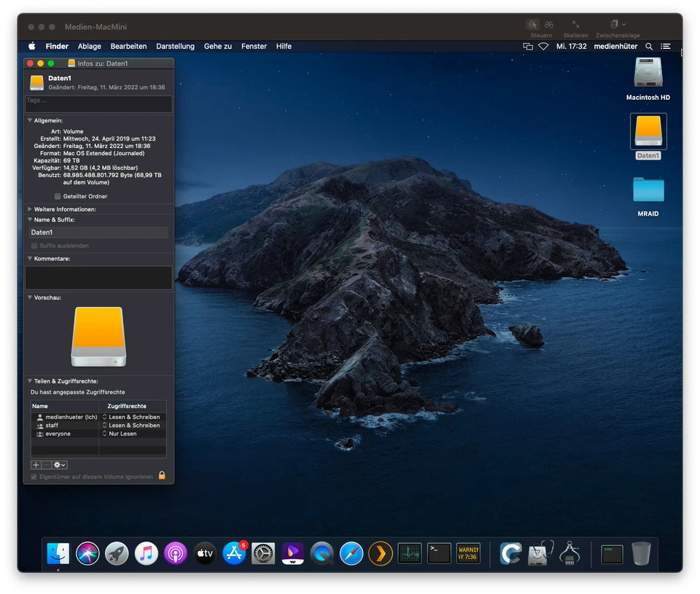The width and height of the screenshot is (700, 594).
Task: Open Spotlight search in the menu bar
Action: point(649,46)
